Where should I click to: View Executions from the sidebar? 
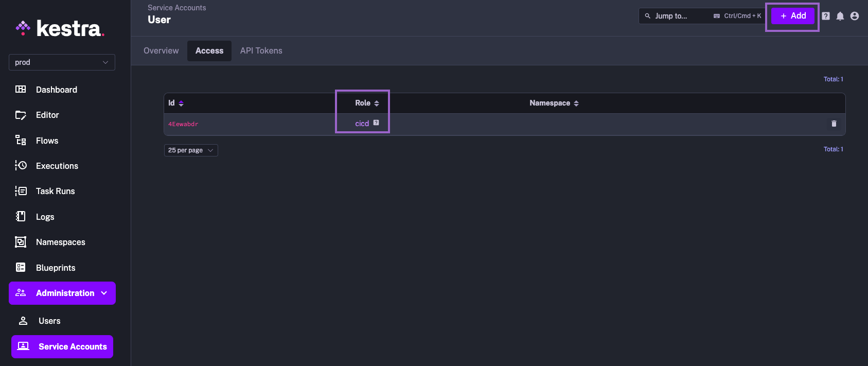(57, 166)
